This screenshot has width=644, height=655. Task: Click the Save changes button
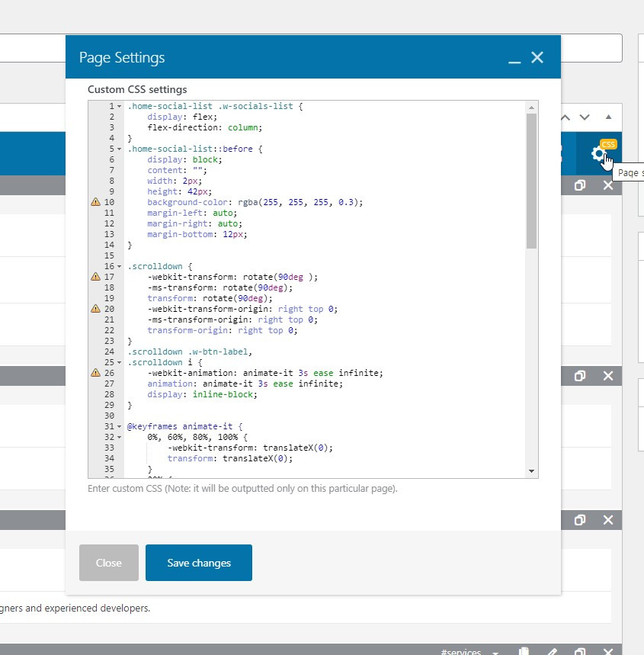[x=199, y=563]
